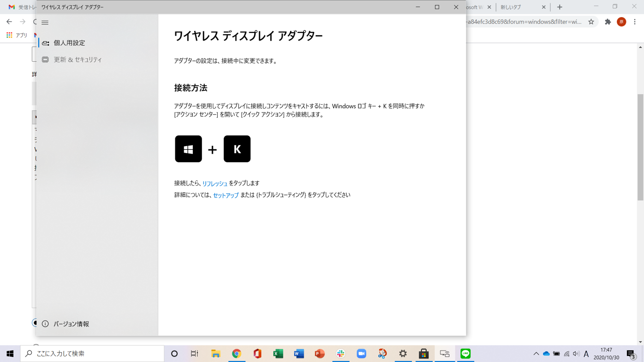Open the hamburger navigation menu
The width and height of the screenshot is (644, 362).
coord(45,23)
